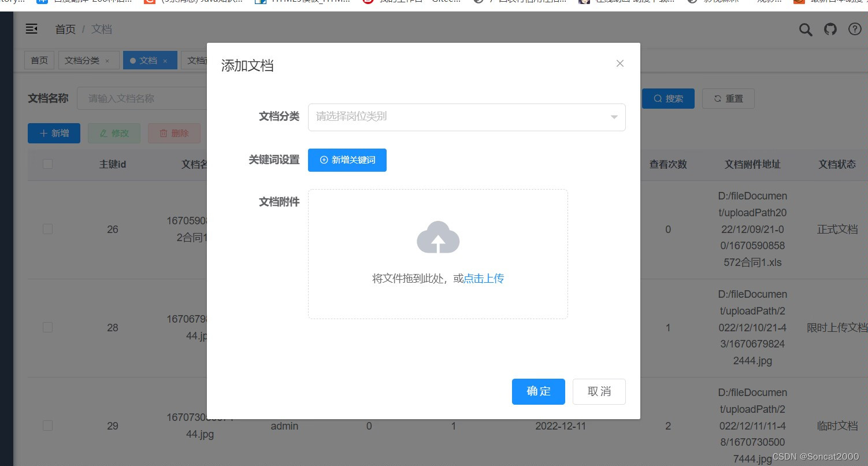
Task: Click the 搜索 button
Action: (x=668, y=98)
